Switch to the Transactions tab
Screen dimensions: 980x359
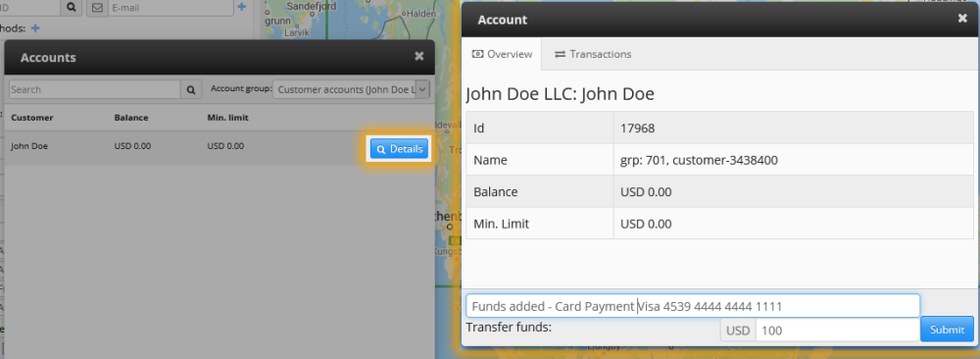pos(593,54)
